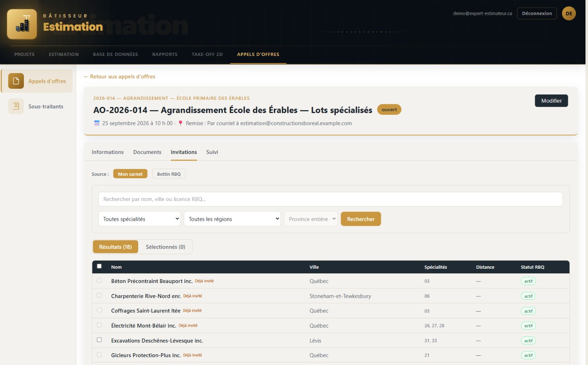This screenshot has width=588, height=365.
Task: Follow Retour aux appels d'offres link
Action: tap(119, 77)
